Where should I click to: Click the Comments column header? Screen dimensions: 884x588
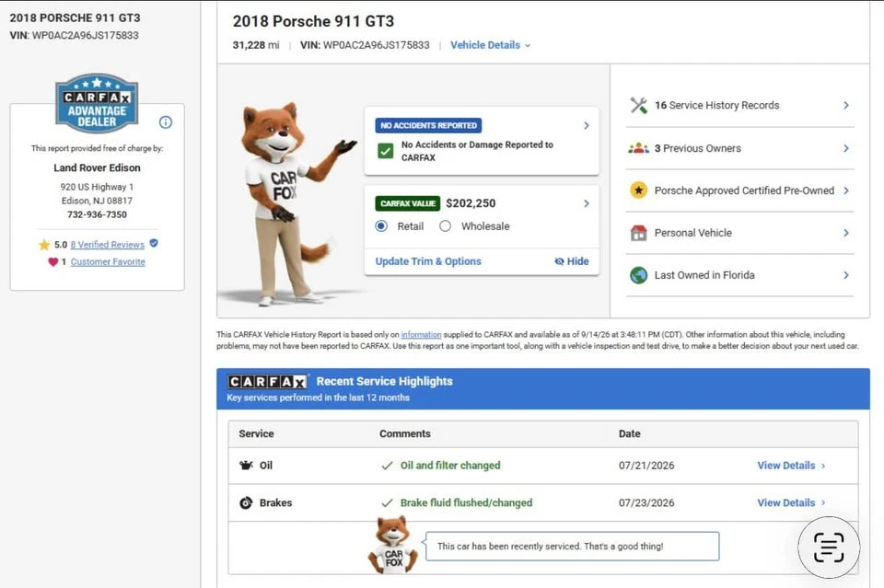(x=405, y=433)
